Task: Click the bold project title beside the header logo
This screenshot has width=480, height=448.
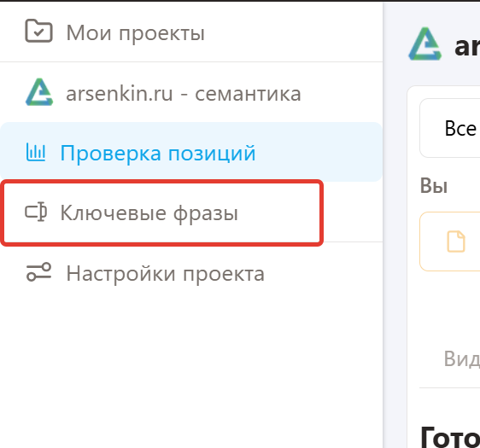Action: 467,47
